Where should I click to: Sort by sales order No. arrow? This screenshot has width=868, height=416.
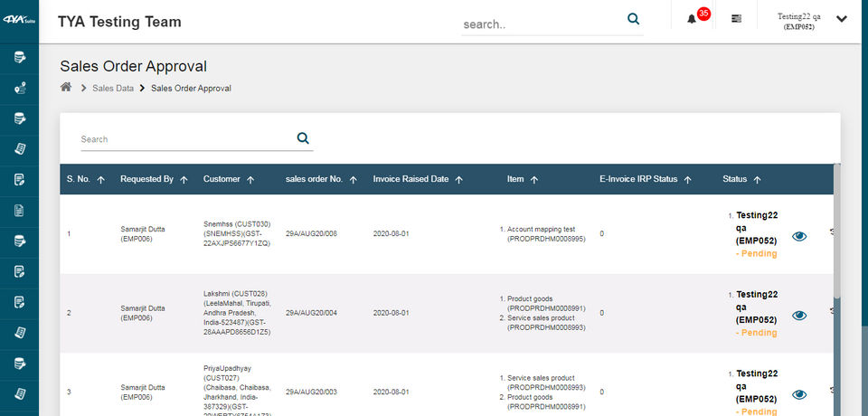[x=354, y=179]
